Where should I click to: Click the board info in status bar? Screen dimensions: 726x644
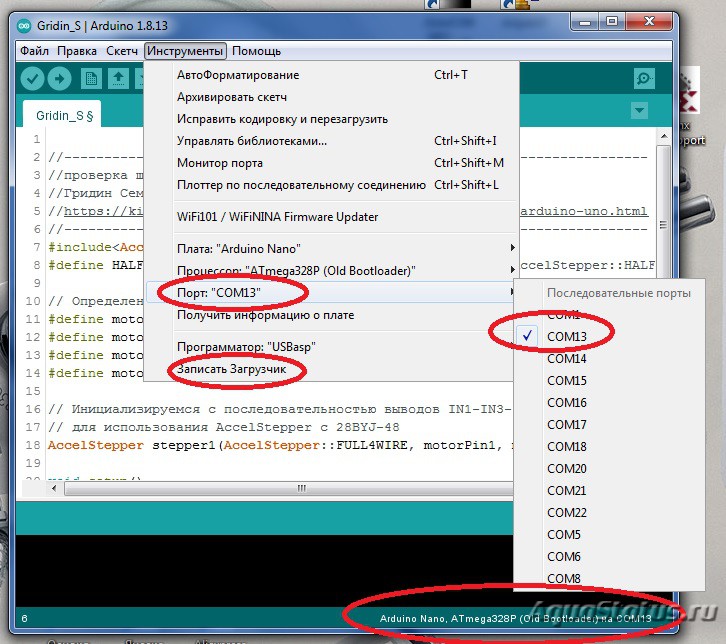click(x=515, y=619)
